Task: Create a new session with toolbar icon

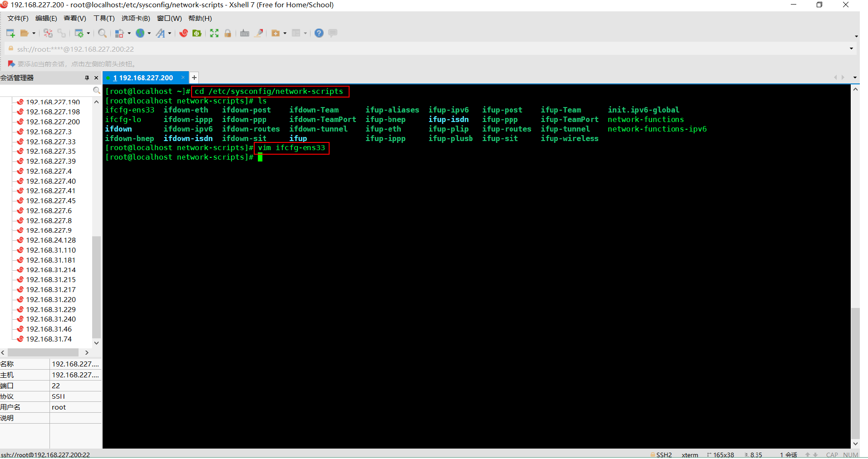Action: point(10,33)
